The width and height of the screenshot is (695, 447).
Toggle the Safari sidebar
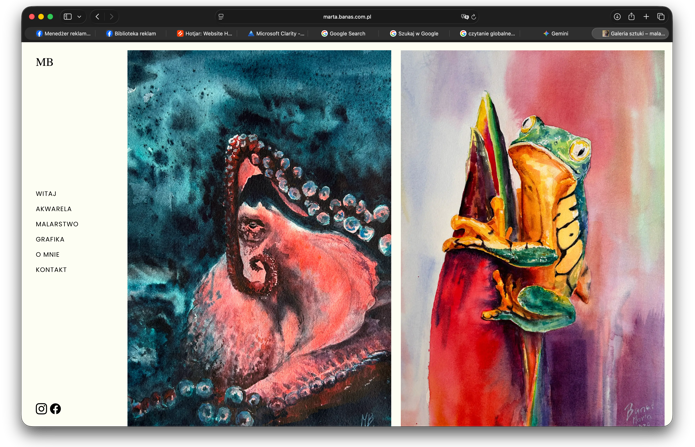pos(68,17)
